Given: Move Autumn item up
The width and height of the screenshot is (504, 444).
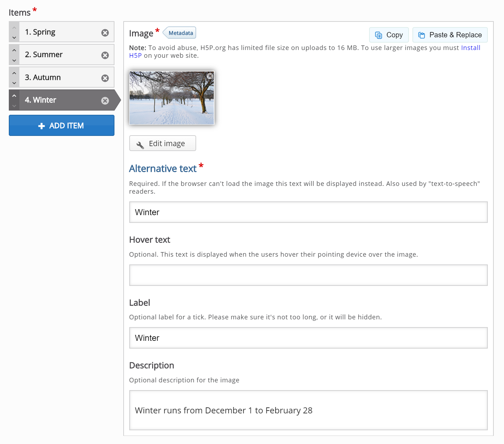Looking at the screenshot, I should [x=14, y=73].
